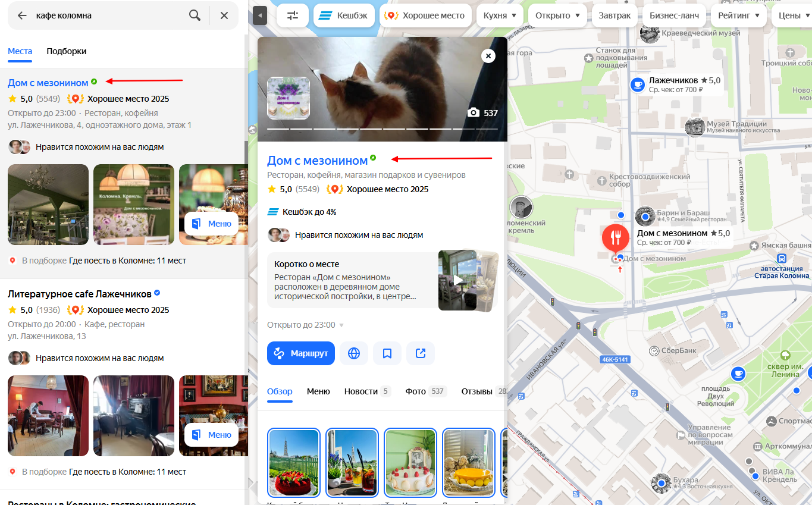This screenshot has width=812, height=505.
Task: Click the Краеведческий музей map icon
Action: pos(650,34)
